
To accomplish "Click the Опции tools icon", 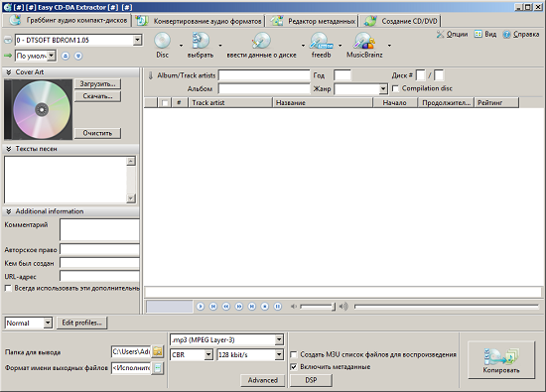I will point(440,34).
